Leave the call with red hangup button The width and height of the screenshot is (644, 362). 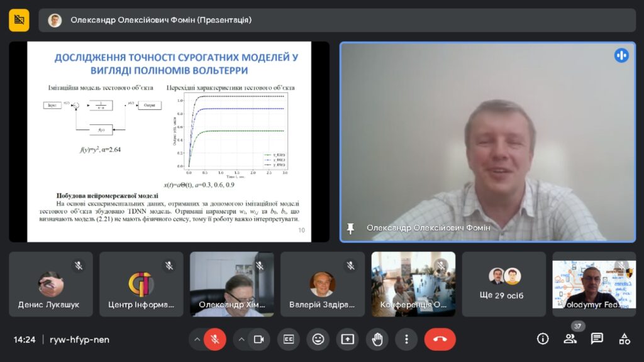pos(440,339)
